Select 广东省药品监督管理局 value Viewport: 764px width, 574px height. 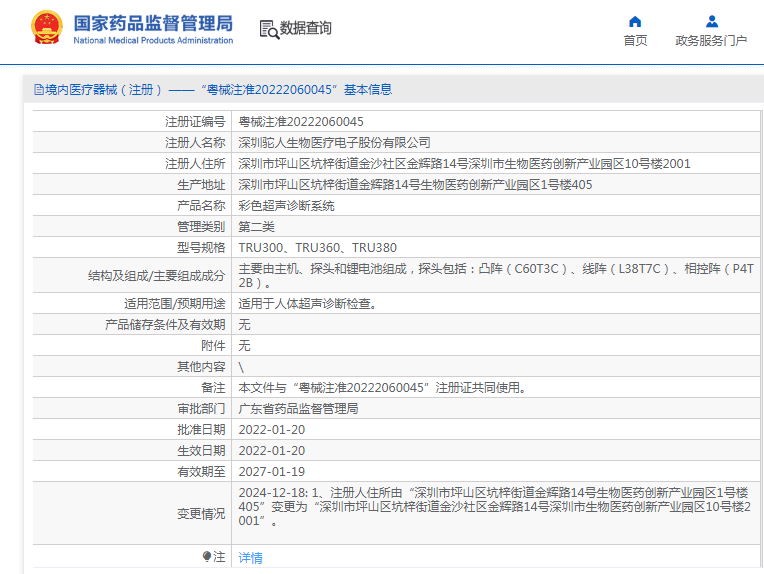click(298, 408)
